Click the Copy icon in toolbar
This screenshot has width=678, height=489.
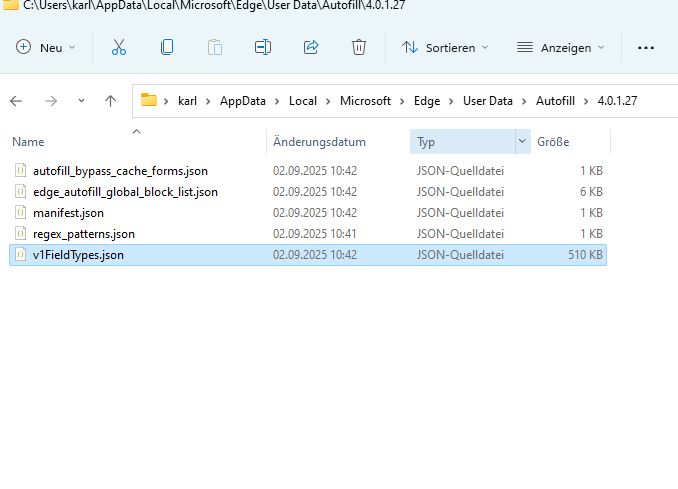tap(167, 47)
